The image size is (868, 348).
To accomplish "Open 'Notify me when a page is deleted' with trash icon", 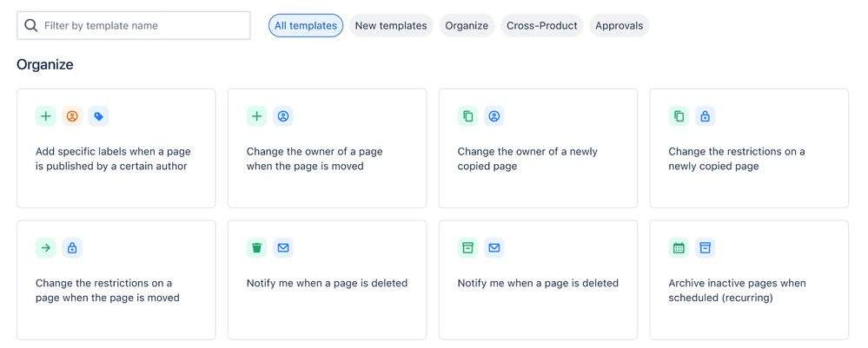I will (x=328, y=280).
